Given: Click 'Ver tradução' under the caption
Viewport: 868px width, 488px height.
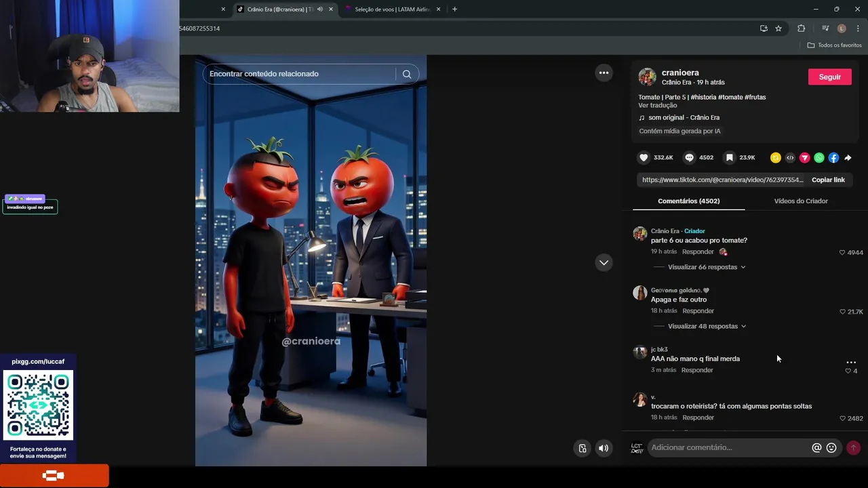Looking at the screenshot, I should click(x=657, y=105).
